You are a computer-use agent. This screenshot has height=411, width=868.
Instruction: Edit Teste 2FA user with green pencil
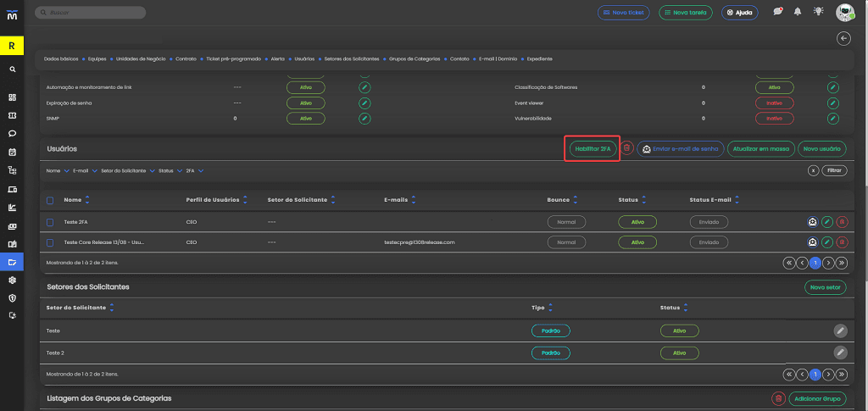[x=827, y=222]
